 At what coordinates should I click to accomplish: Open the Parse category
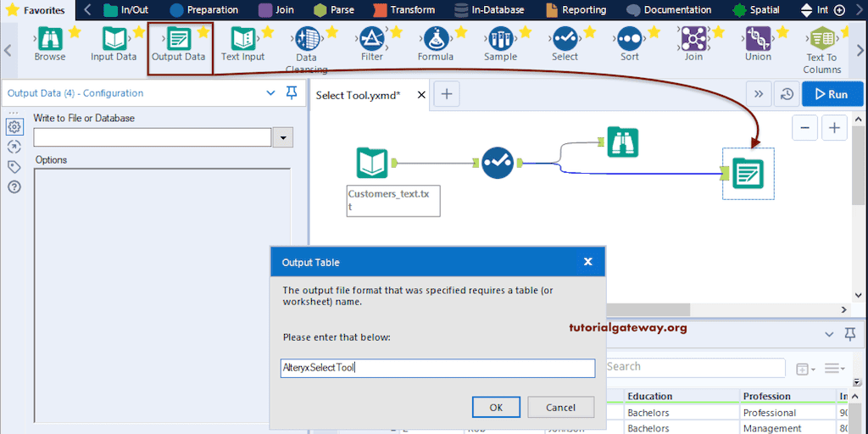pos(333,9)
